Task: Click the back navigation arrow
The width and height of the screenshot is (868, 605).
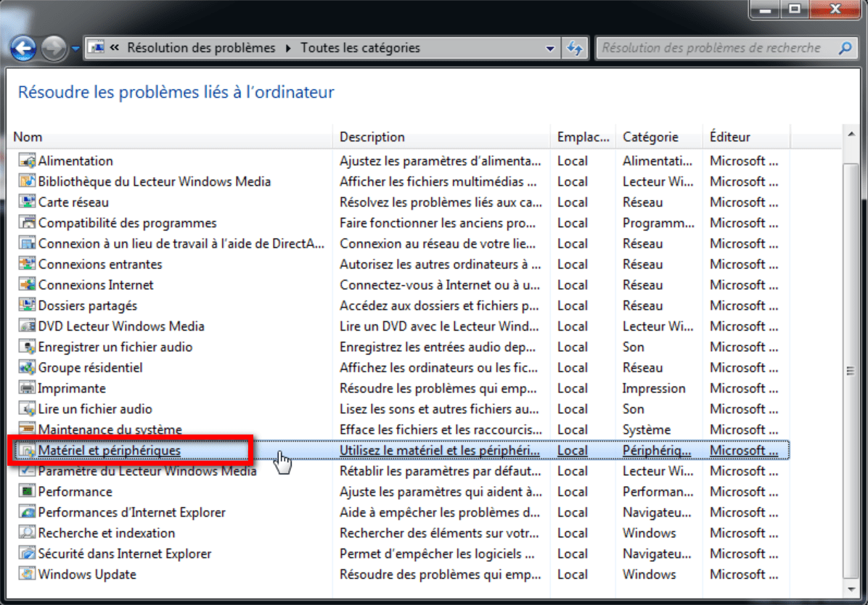Action: coord(24,47)
